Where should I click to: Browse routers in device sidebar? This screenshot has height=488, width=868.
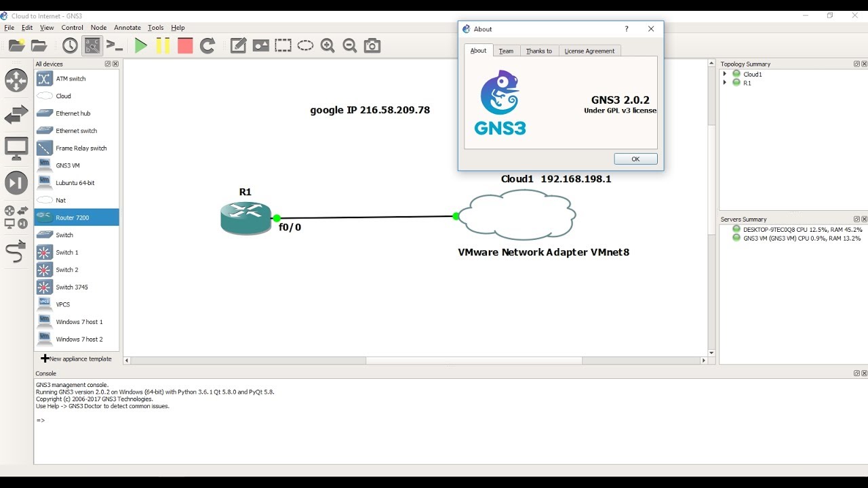coord(16,80)
